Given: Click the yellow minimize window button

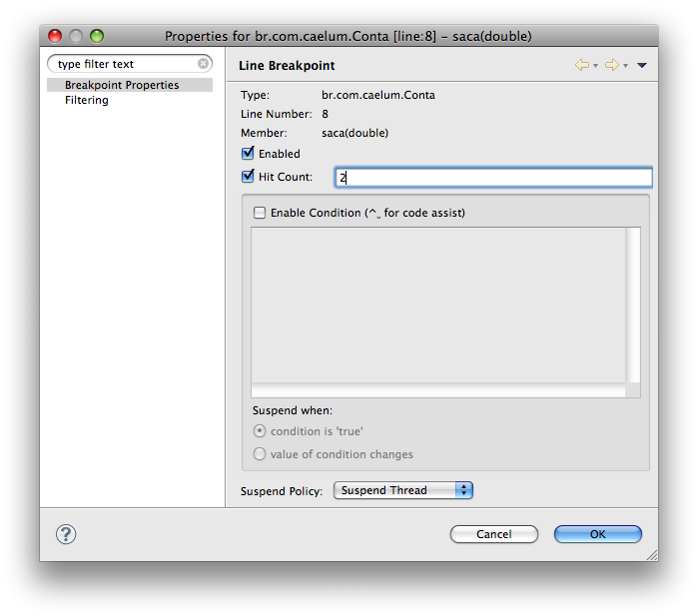Looking at the screenshot, I should click(76, 36).
